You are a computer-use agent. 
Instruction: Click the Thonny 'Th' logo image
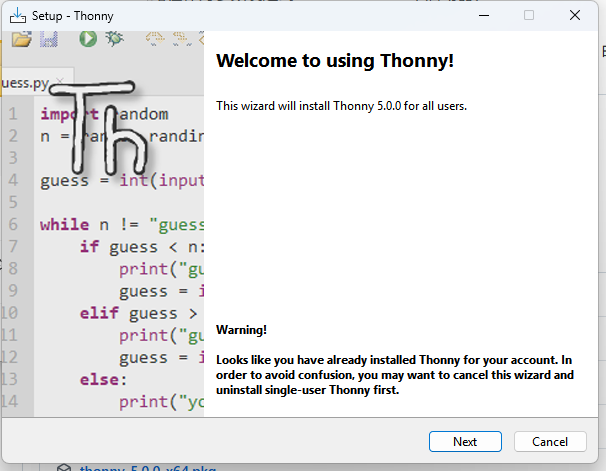coord(99,128)
